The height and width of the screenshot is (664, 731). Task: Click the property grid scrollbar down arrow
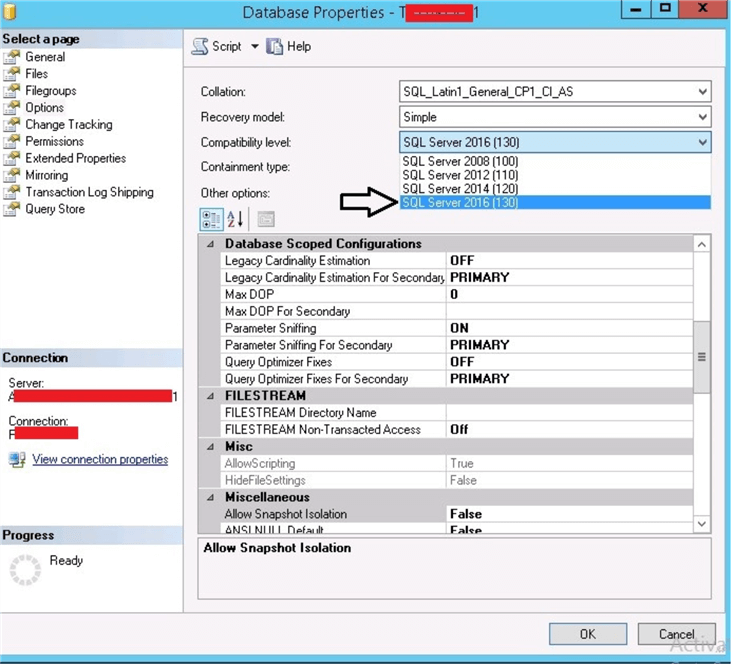[x=701, y=524]
